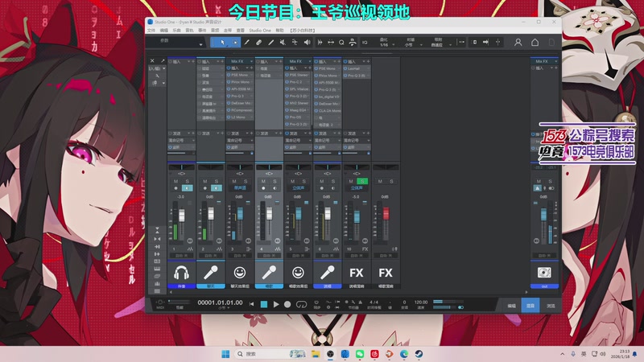Open the headphones track channel icon

point(181,273)
